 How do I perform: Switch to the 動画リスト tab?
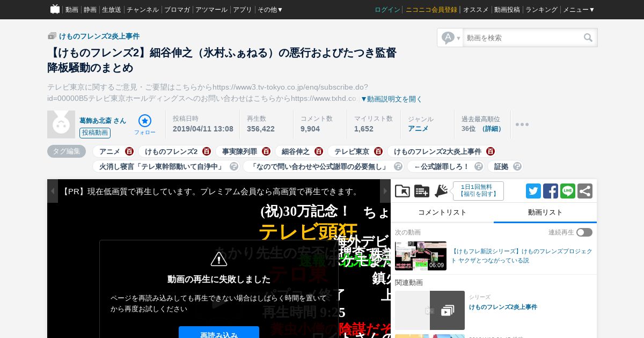pos(545,212)
